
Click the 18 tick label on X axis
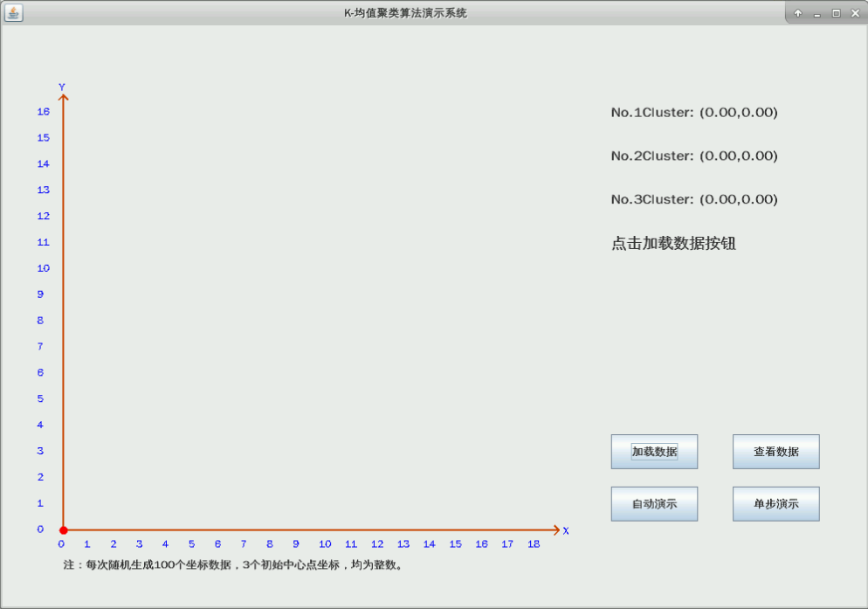pyautogui.click(x=533, y=544)
